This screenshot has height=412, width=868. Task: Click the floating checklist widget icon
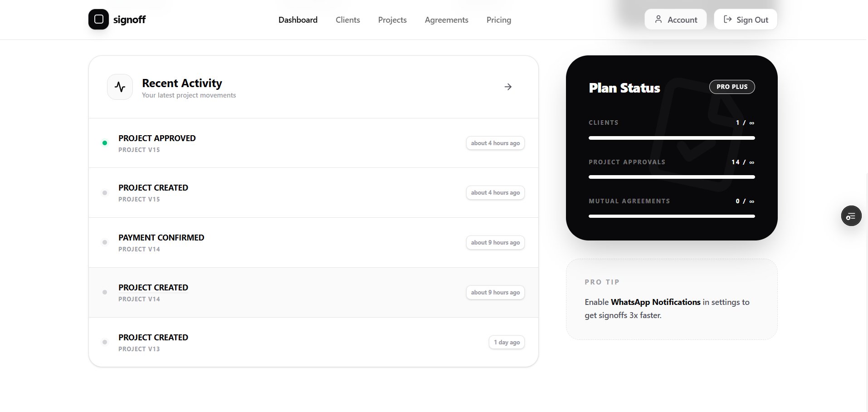pos(851,216)
